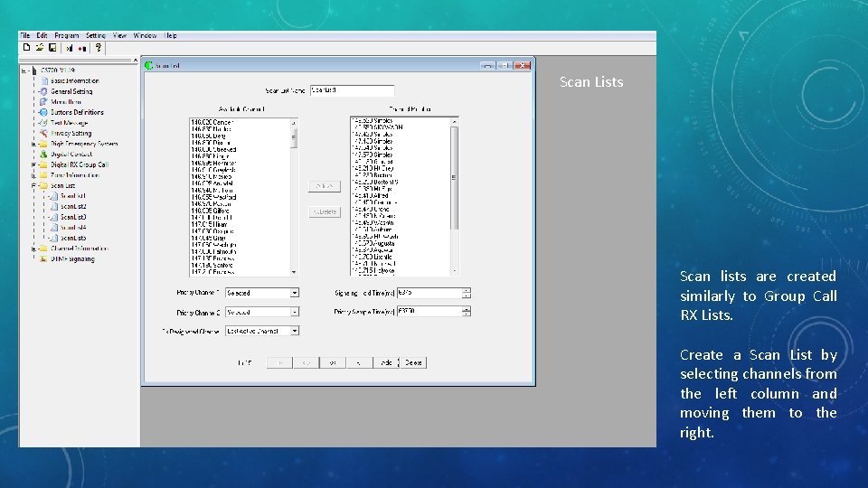This screenshot has height=488, width=868.
Task: Open the Priority Channel 2 dropdown
Action: (295, 312)
